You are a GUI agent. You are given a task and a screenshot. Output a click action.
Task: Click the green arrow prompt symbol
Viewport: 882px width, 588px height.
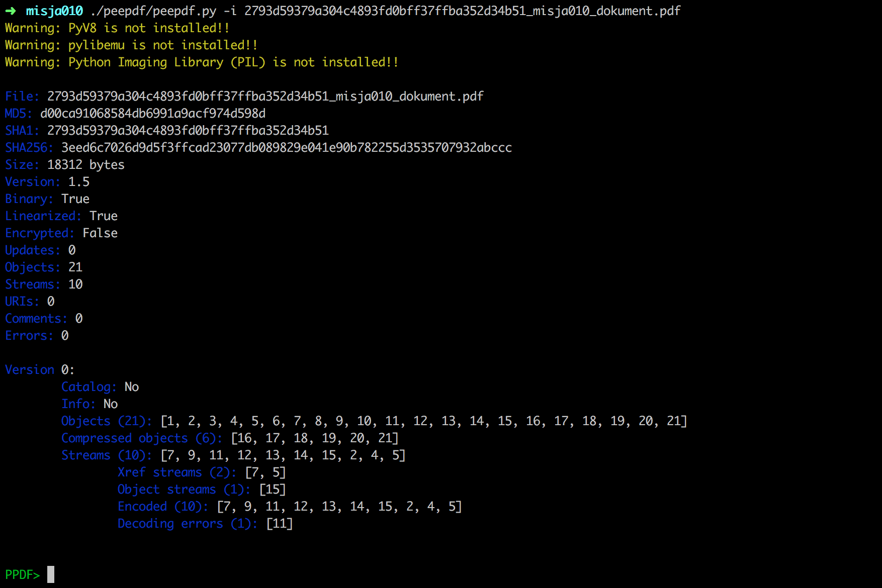coord(11,11)
